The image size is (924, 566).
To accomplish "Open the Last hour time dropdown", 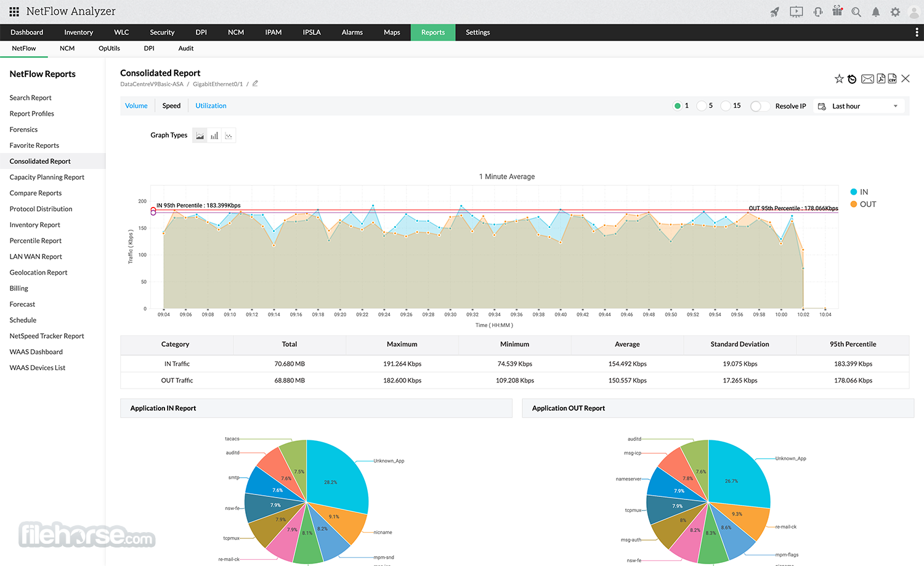I will [860, 107].
